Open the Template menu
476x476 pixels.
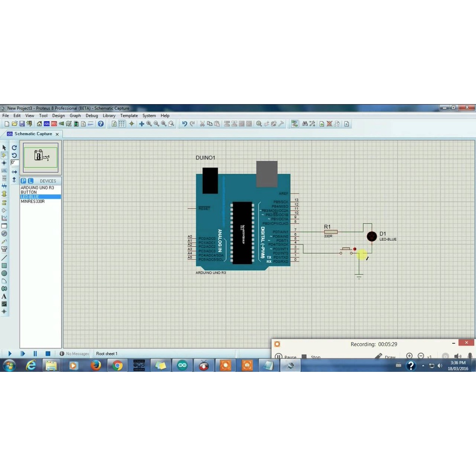(x=129, y=116)
